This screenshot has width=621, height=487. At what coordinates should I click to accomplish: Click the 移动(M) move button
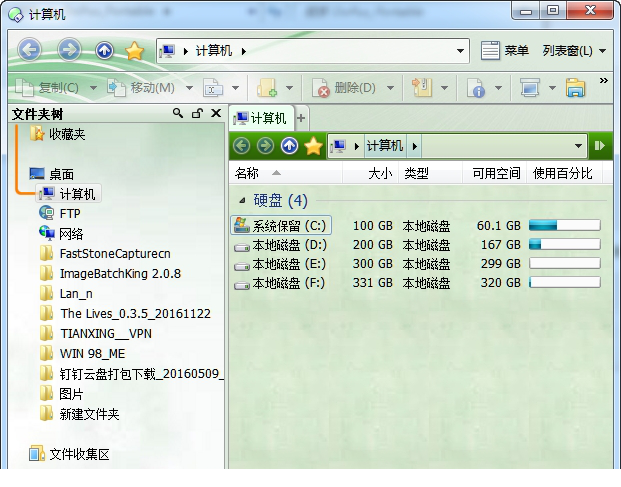point(141,88)
